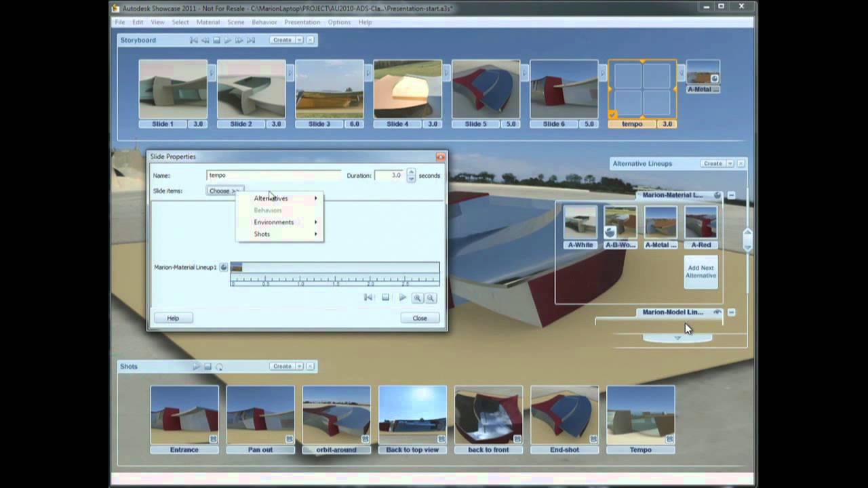Click the Choose >> slide items button
The width and height of the screenshot is (868, 488).
224,191
